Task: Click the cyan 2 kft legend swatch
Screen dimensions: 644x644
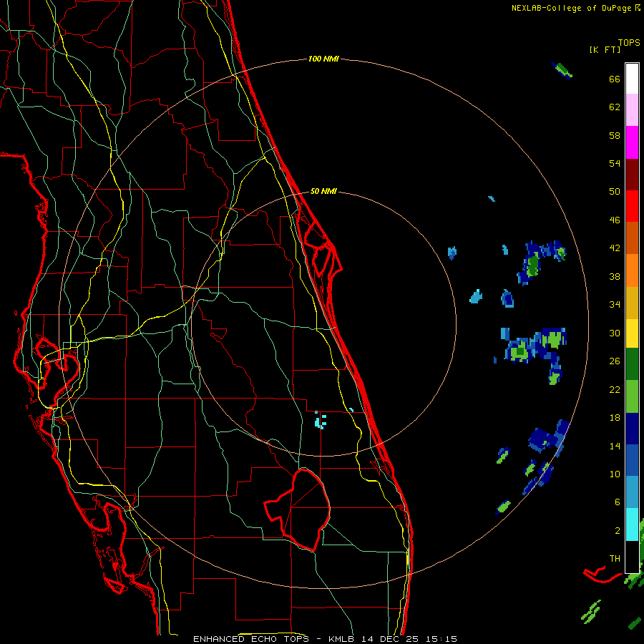Action: (632, 525)
